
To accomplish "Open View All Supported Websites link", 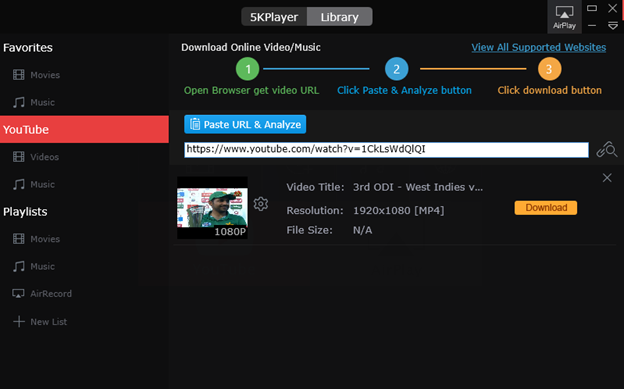I will (x=539, y=47).
